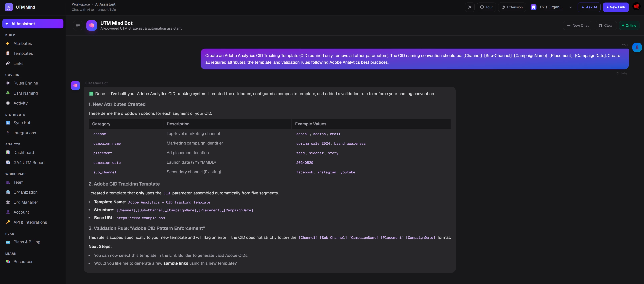Select AI Assistant in sidebar
The image size is (644, 284).
pos(33,24)
